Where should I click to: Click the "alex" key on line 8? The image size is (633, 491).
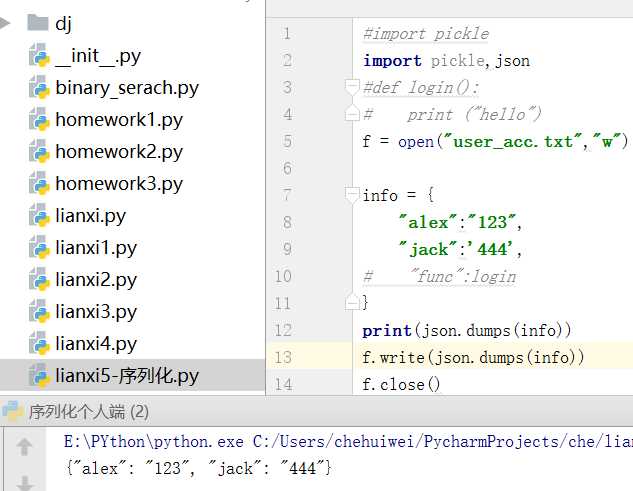click(x=428, y=222)
